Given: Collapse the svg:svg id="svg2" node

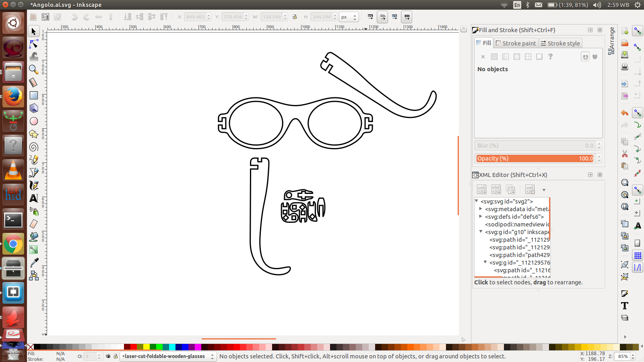Looking at the screenshot, I should coord(477,201).
